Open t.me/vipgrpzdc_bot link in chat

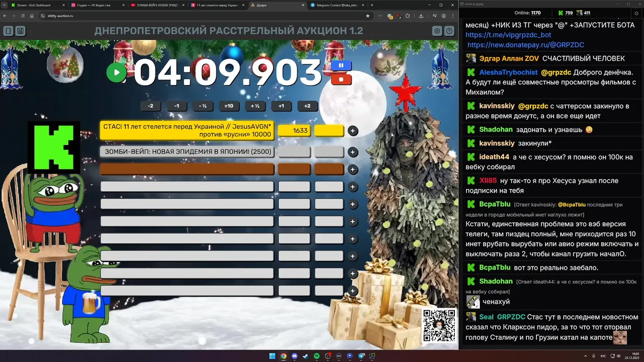click(508, 35)
